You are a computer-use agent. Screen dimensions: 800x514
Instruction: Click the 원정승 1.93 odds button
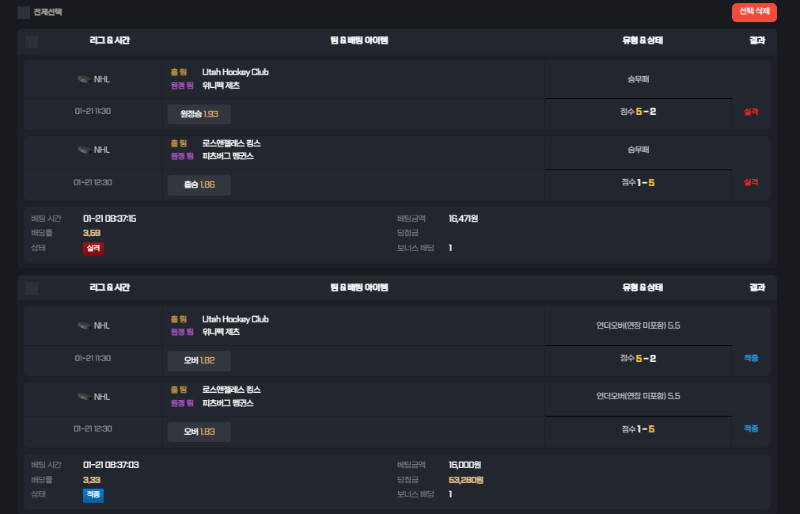(x=199, y=114)
